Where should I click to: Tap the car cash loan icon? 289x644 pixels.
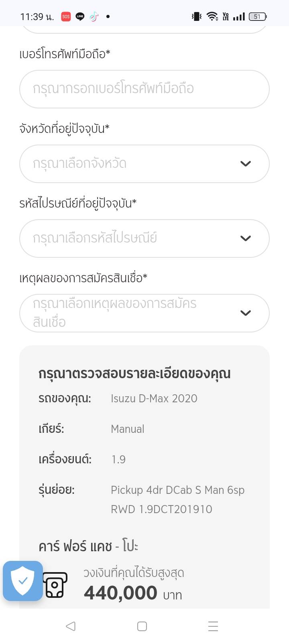(55, 585)
